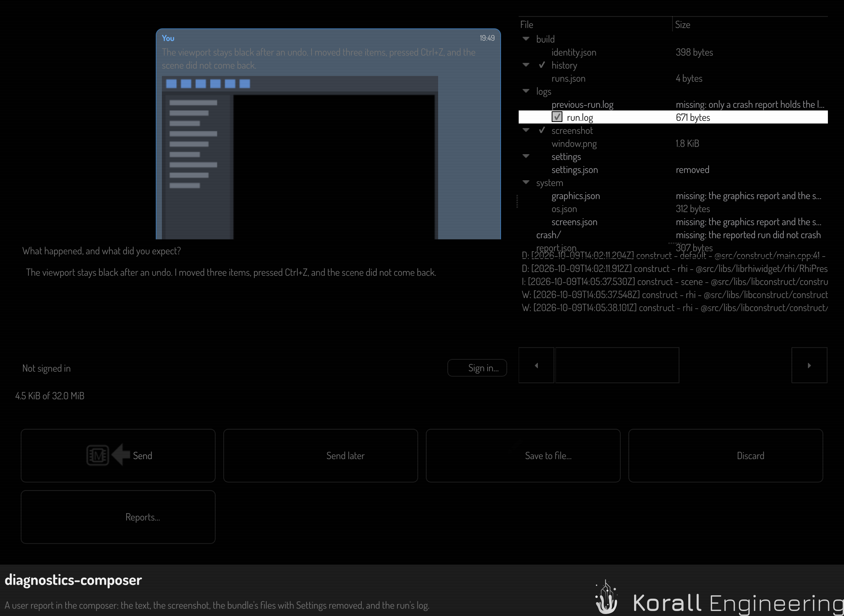Select window.png in the file tree
The width and height of the screenshot is (844, 616).
click(673, 143)
